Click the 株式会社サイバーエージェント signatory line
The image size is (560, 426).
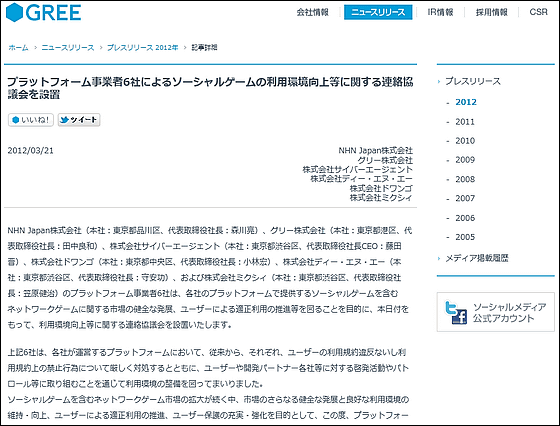click(358, 169)
